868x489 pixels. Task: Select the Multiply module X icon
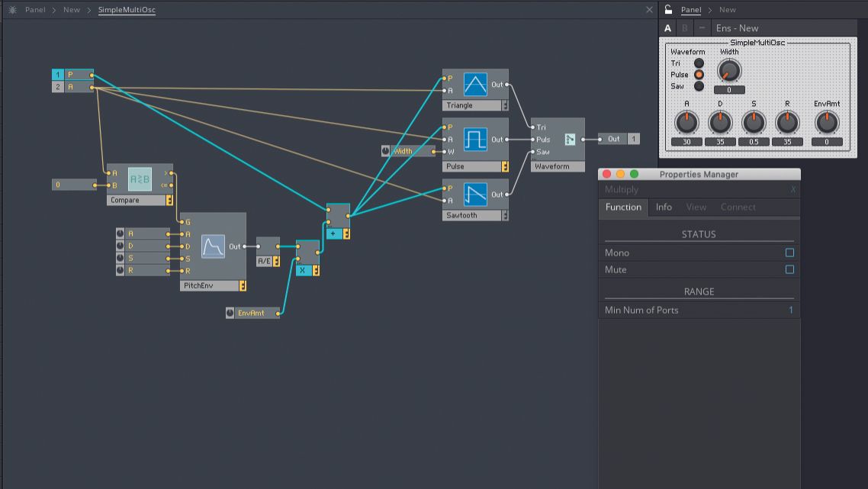[x=302, y=269]
